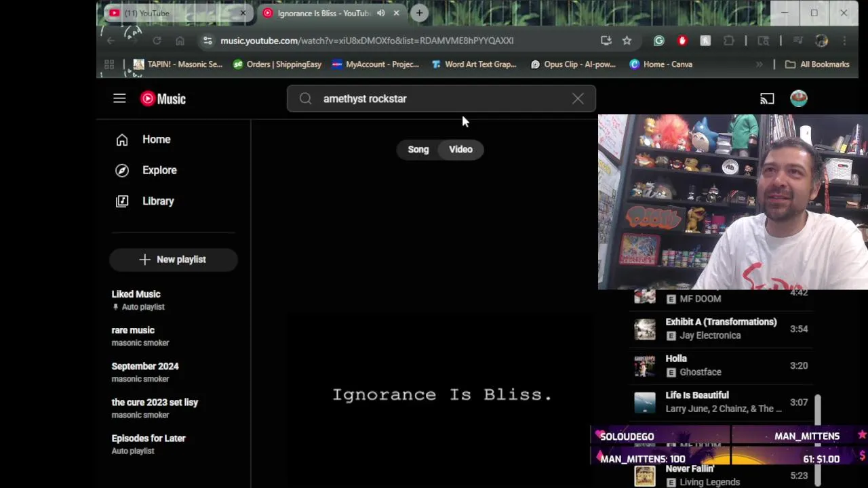Switch player to Song mode

[x=418, y=150]
